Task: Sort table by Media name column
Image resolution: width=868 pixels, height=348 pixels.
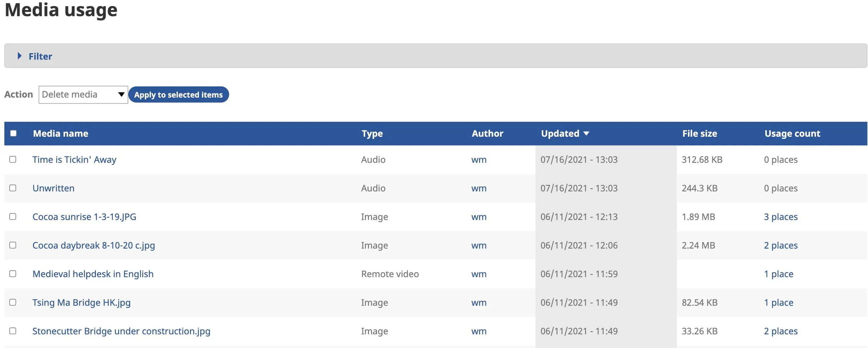Action: [61, 134]
